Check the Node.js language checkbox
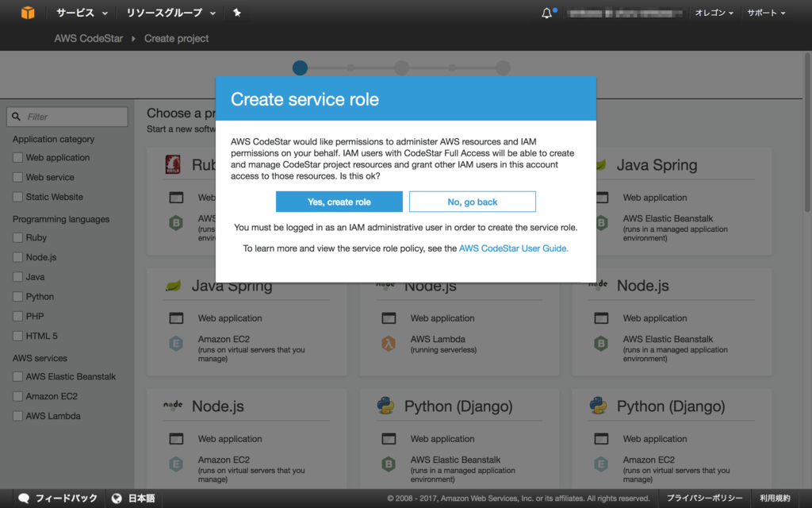The width and height of the screenshot is (812, 508). click(17, 257)
